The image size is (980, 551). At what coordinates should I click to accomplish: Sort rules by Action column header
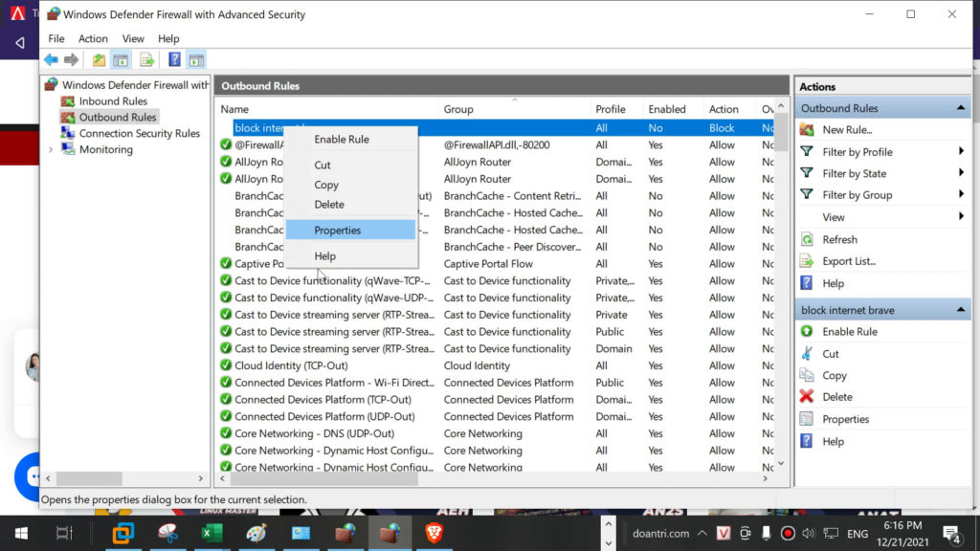coord(729,109)
